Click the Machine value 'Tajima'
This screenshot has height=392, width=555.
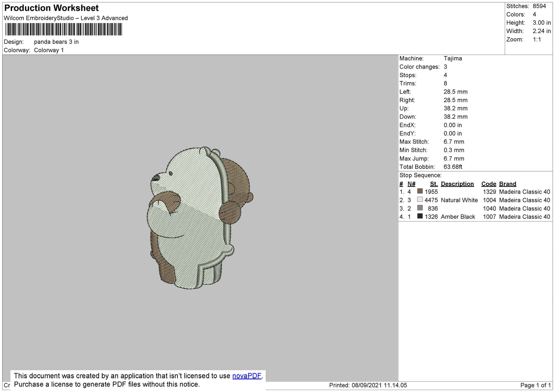click(x=452, y=58)
